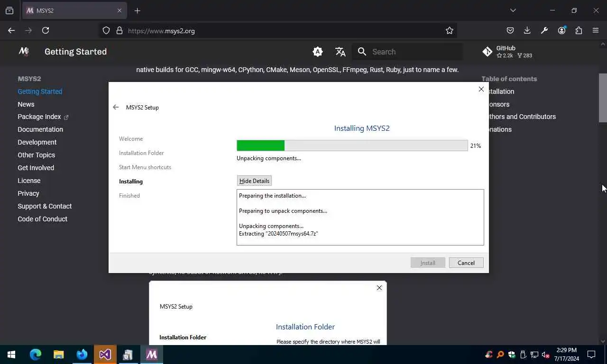Bookmark this page with the star icon
This screenshot has height=364, width=607.
pyautogui.click(x=450, y=30)
